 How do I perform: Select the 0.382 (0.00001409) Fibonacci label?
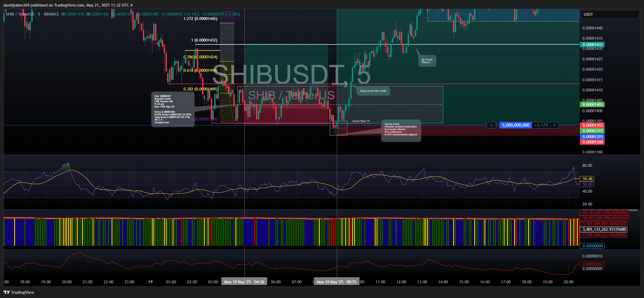200,89
